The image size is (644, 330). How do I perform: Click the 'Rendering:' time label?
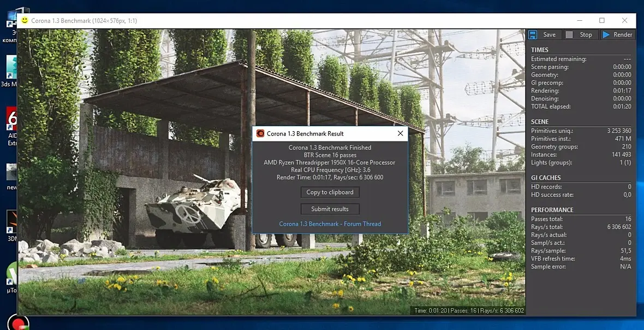click(x=545, y=90)
